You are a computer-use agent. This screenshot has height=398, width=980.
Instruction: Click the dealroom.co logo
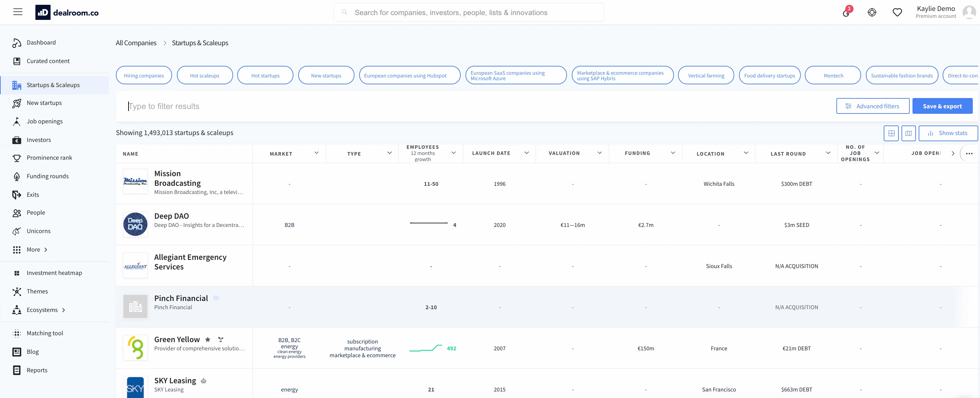(67, 13)
